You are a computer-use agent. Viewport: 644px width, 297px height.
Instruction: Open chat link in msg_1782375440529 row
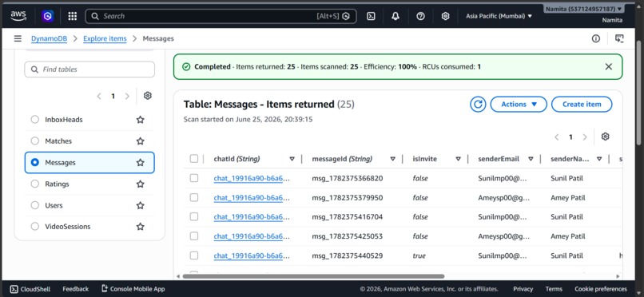[252, 255]
